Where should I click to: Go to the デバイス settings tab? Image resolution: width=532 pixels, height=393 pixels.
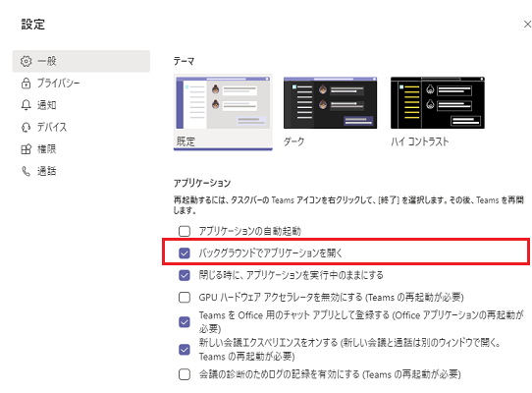[81, 127]
